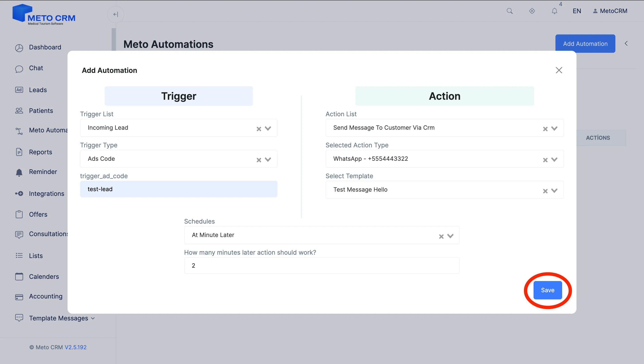Viewport: 644px width, 364px height.
Task: Clear the Schedules At Minute Later selection
Action: 441,236
